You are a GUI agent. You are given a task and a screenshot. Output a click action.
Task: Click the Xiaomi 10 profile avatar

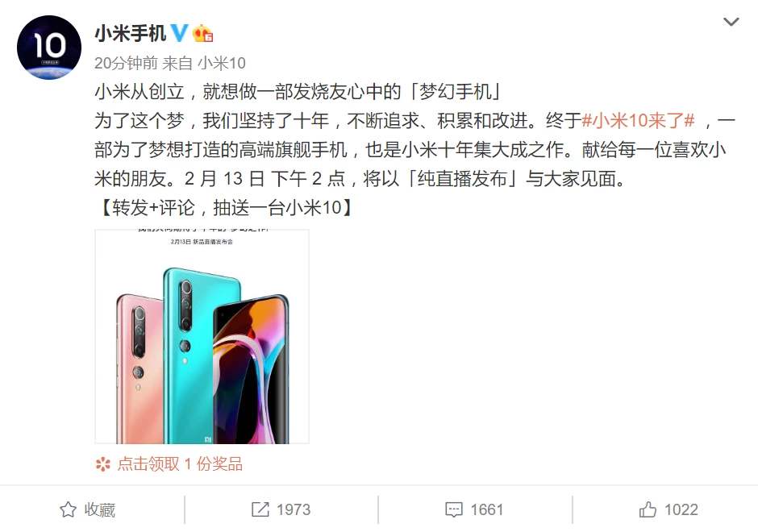(x=49, y=48)
